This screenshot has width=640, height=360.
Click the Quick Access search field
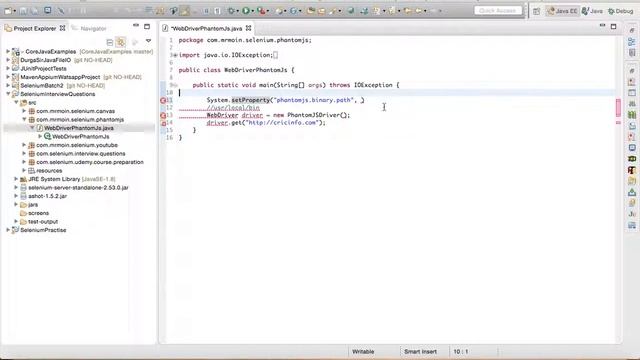[498, 11]
